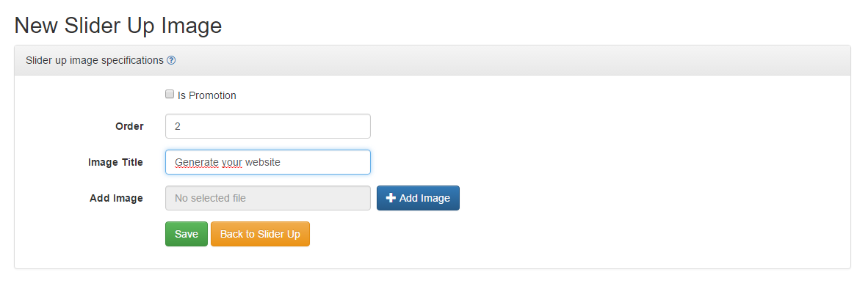Click the New Slider Up Image heading

point(118,26)
